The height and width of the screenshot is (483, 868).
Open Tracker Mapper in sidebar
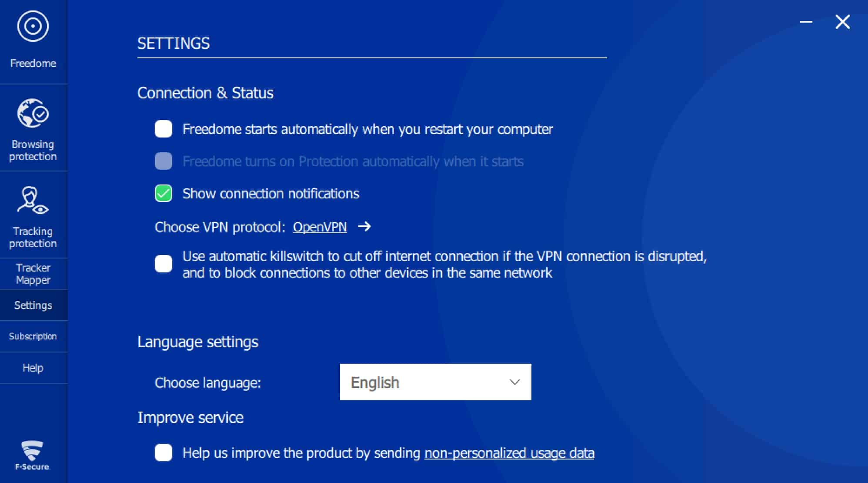click(33, 274)
